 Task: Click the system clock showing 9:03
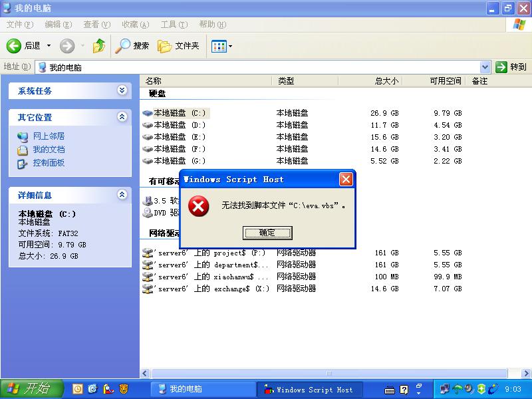[513, 389]
